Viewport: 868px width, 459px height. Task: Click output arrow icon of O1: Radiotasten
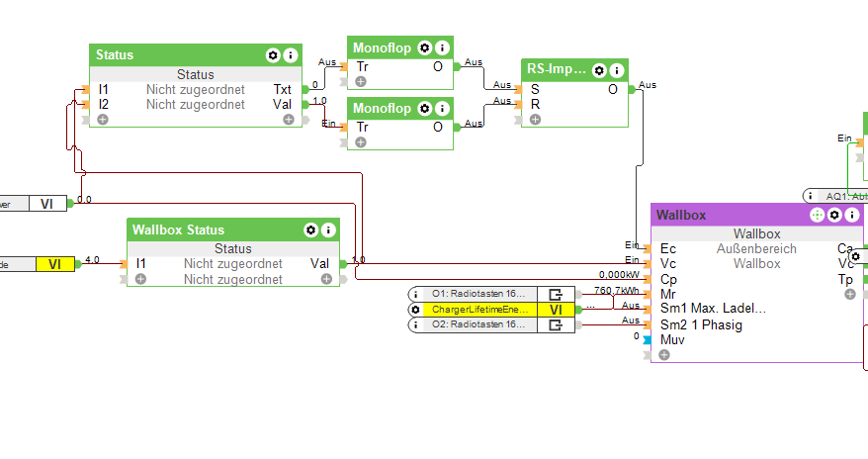click(556, 294)
